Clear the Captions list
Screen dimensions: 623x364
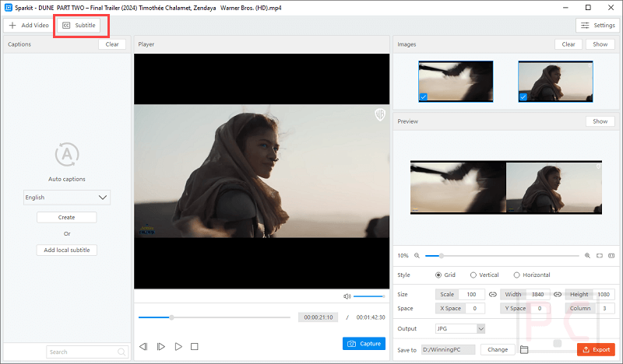[x=112, y=44]
